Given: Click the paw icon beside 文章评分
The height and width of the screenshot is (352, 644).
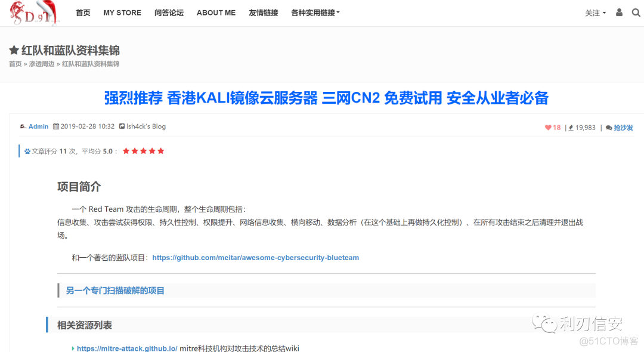Looking at the screenshot, I should (27, 151).
